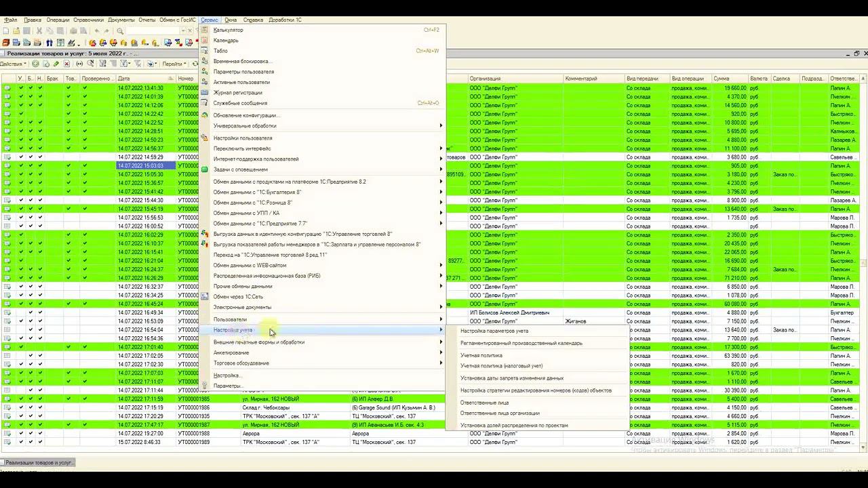Expand Распределенная информационная база (РИБ) submenu
The height and width of the screenshot is (488, 868).
(323, 276)
